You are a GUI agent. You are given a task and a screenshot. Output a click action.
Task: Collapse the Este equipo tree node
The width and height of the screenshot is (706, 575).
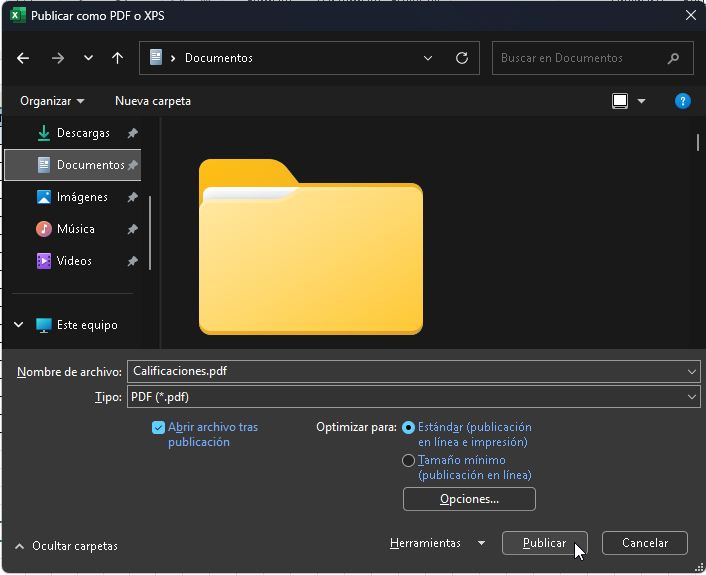[x=18, y=325]
